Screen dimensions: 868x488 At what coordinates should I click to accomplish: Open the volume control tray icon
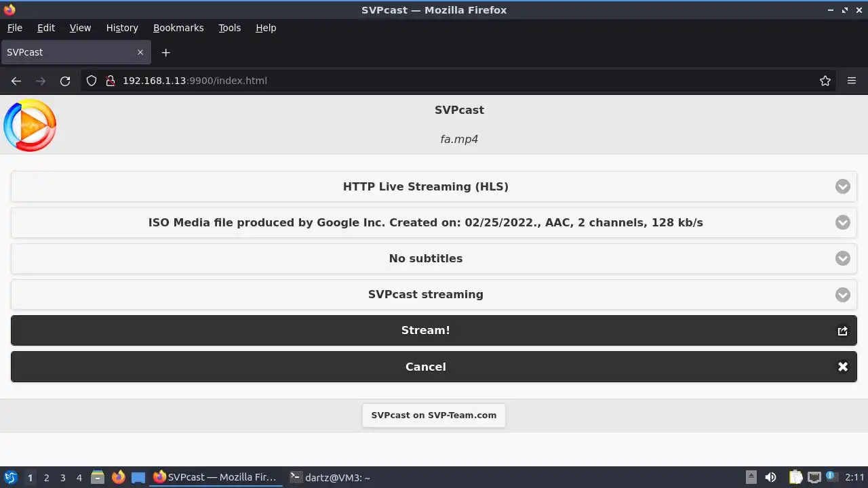click(770, 477)
